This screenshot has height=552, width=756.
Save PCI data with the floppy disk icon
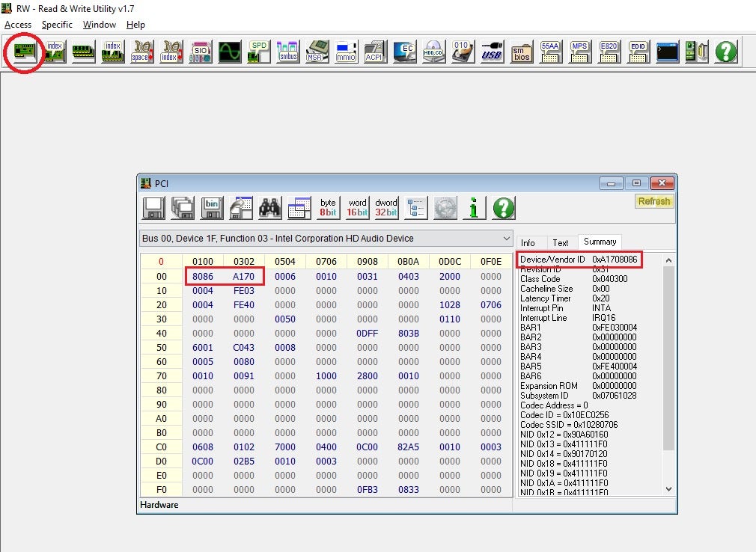coord(153,208)
